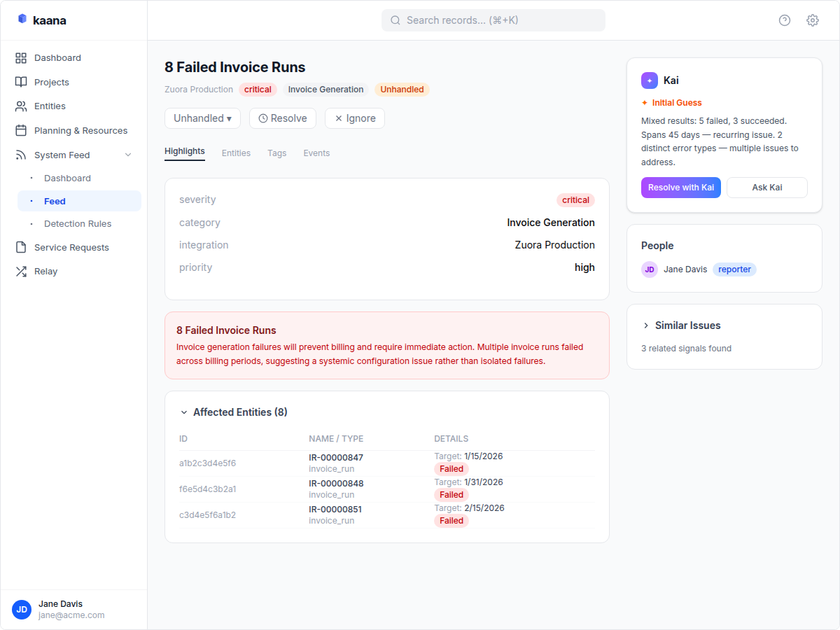This screenshot has height=630, width=840.
Task: Expand the Similar Issues panel
Action: [x=646, y=325]
